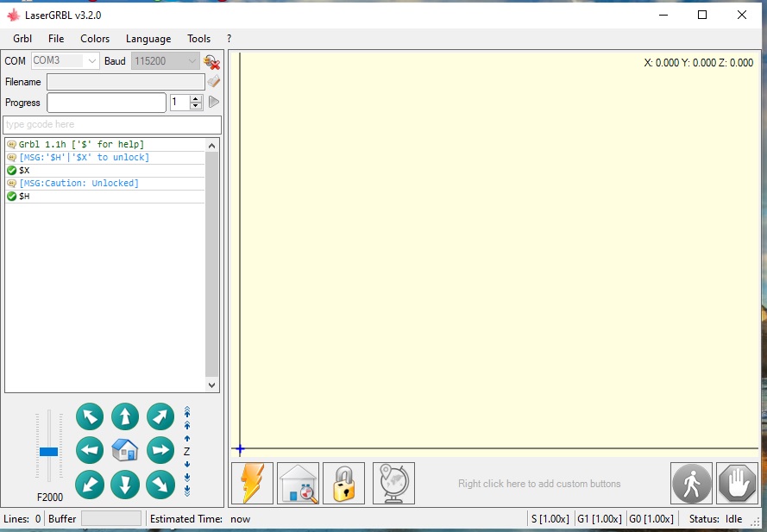Click the Estimated Time label
This screenshot has width=767, height=532.
(185, 519)
